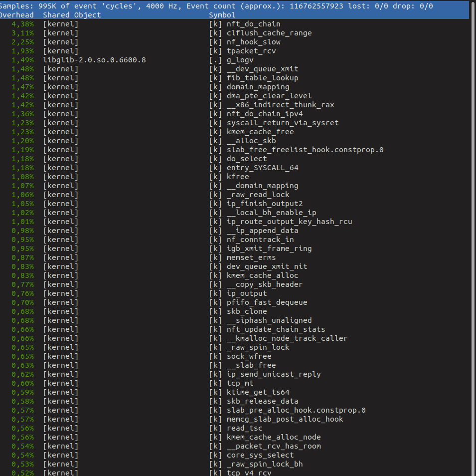Image resolution: width=476 pixels, height=476 pixels.
Task: Click the dma_pte_clear_level symbol
Action: click(x=269, y=96)
